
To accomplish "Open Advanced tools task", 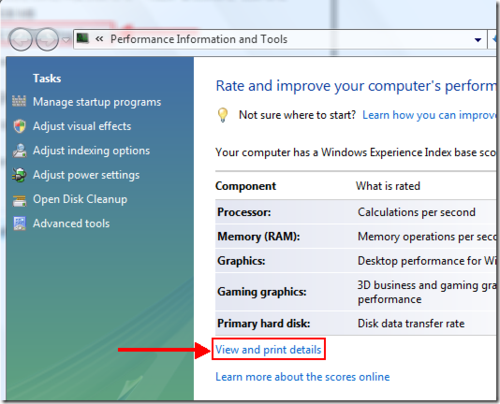I will click(x=71, y=223).
